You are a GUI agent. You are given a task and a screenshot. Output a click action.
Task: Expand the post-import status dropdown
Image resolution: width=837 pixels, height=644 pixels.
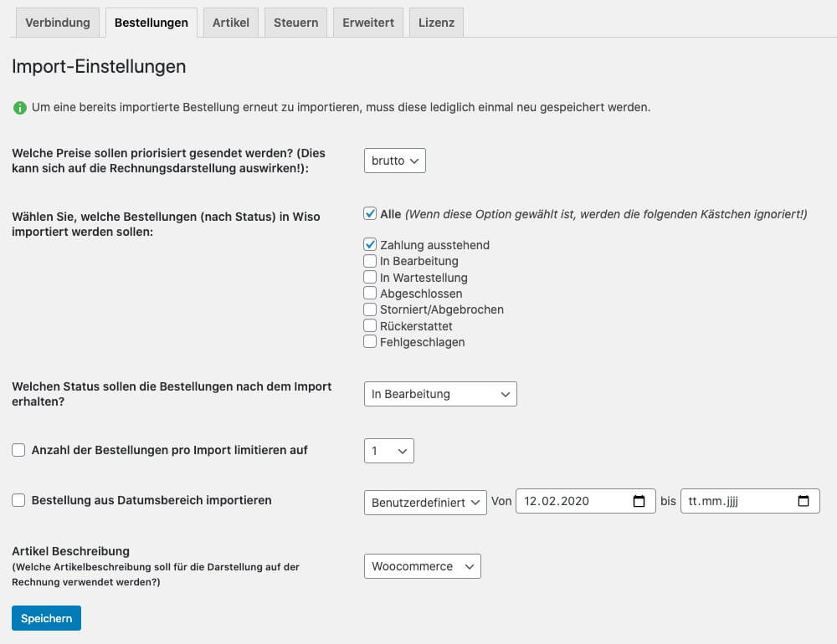coord(440,394)
